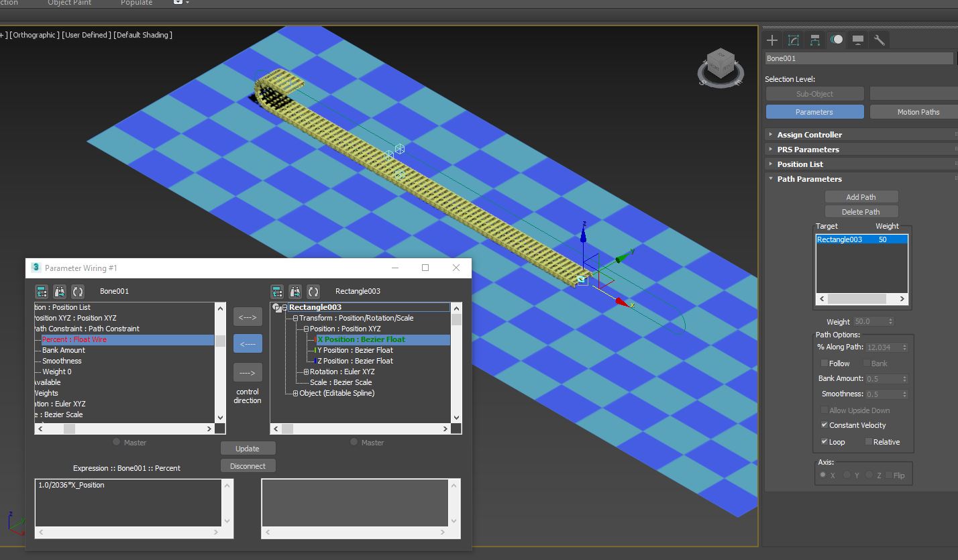Click the 3ds Max icon in Parameter Wiring title
958x560 pixels.
pos(36,268)
